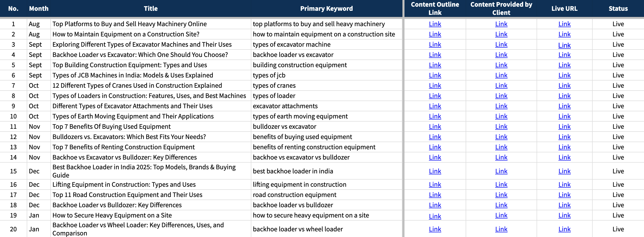Select the Month cell 'Aug' in row 1
Viewport: 644px width, 237px height.
point(39,24)
